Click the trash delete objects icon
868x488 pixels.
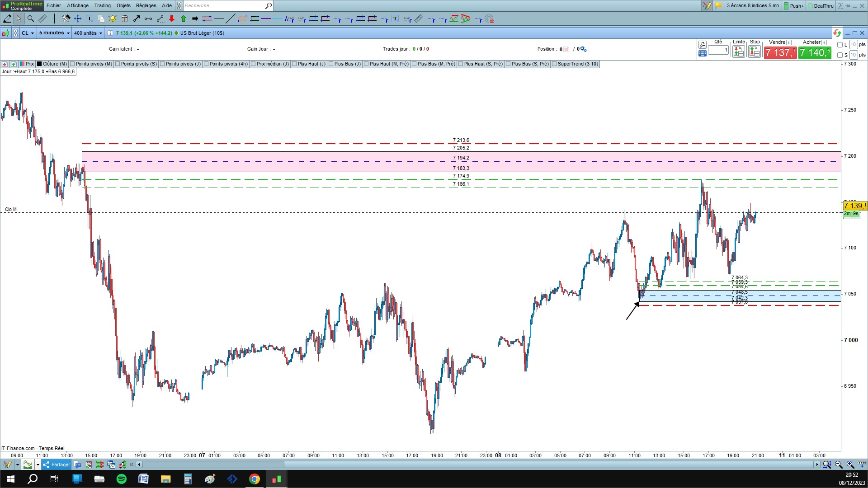click(125, 19)
